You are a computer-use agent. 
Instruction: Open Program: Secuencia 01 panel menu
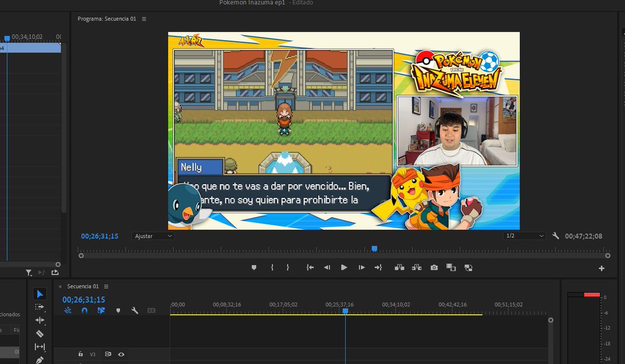[x=144, y=19]
